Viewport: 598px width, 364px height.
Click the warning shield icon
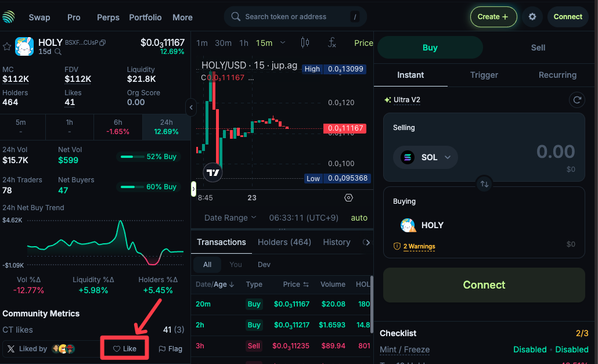tap(397, 246)
